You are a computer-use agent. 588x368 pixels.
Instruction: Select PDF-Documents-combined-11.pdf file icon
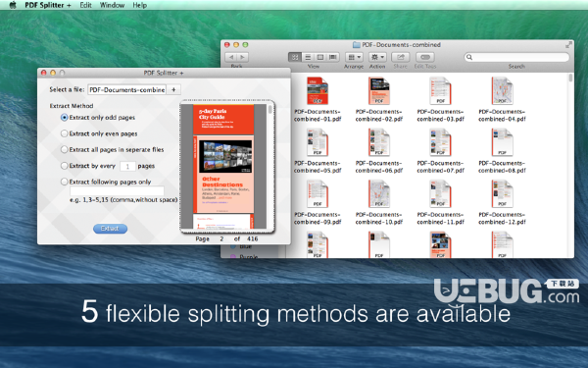(440, 193)
